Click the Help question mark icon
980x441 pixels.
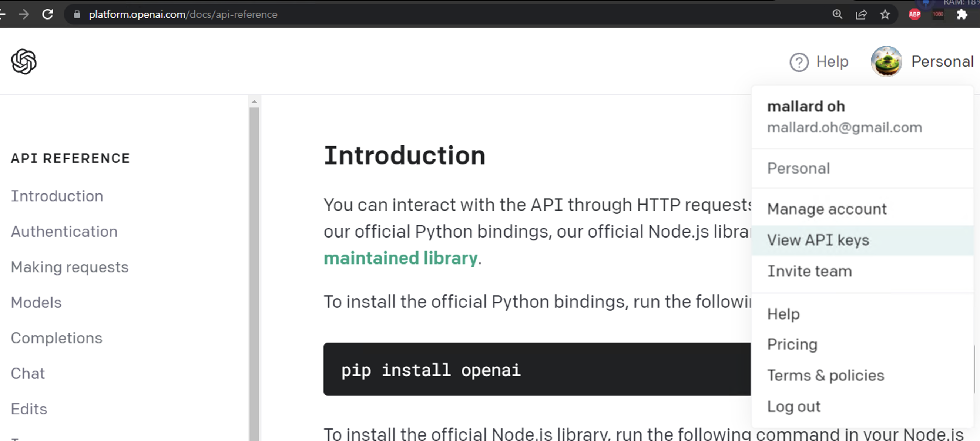pos(799,62)
